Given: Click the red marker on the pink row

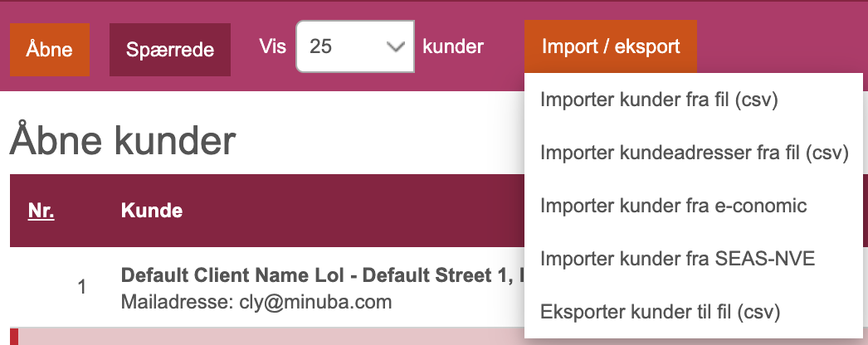Looking at the screenshot, I should [x=14, y=336].
